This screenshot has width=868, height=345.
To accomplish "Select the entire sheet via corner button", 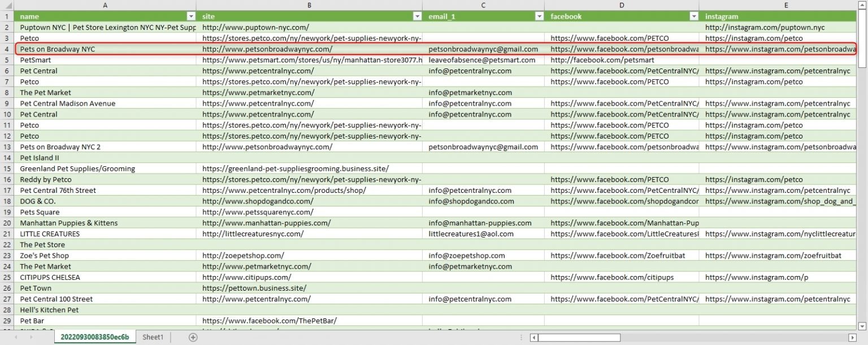I will coord(7,5).
